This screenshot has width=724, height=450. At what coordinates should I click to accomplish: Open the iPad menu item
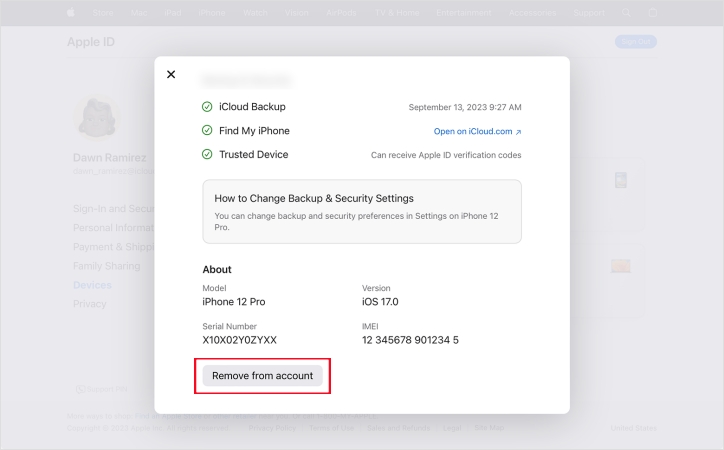click(173, 13)
